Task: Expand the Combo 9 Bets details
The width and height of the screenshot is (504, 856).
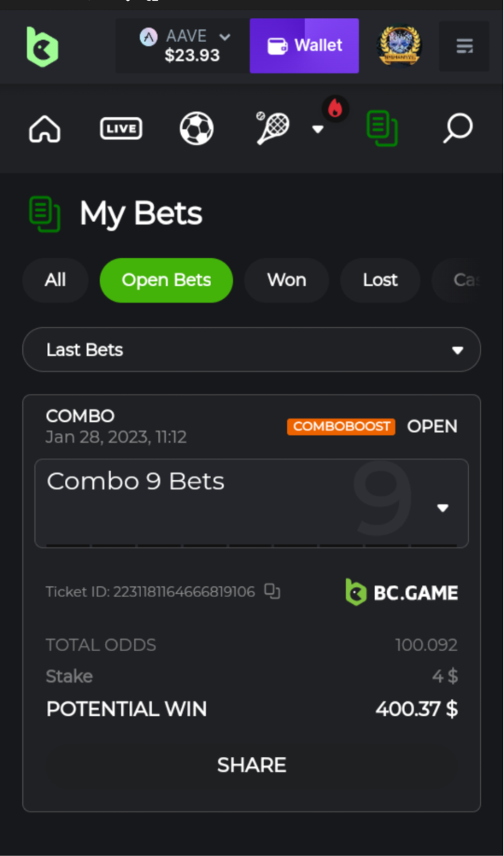Action: [x=252, y=503]
